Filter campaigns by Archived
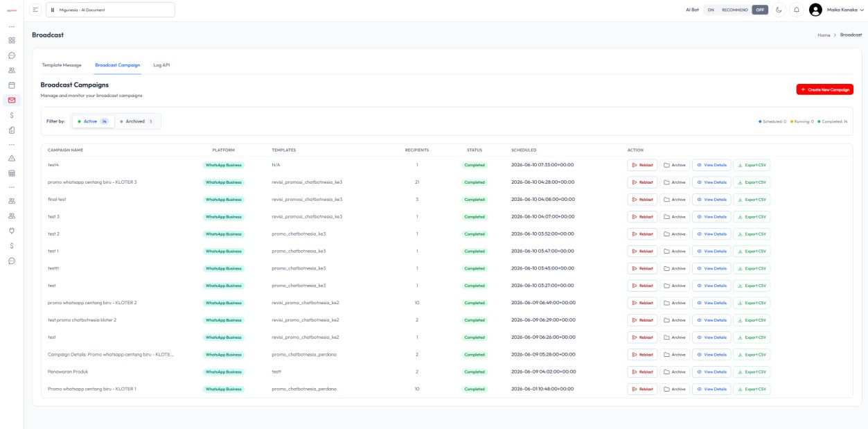The height and width of the screenshot is (429, 868). tap(137, 121)
